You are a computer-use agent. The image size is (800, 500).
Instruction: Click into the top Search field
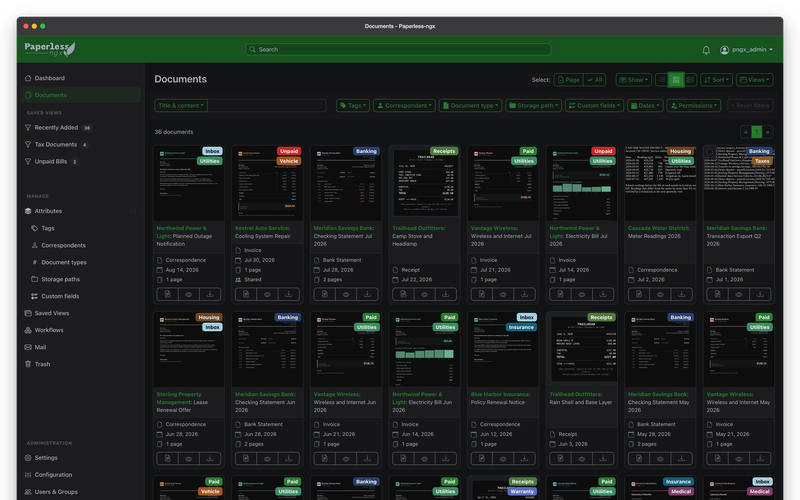point(398,49)
